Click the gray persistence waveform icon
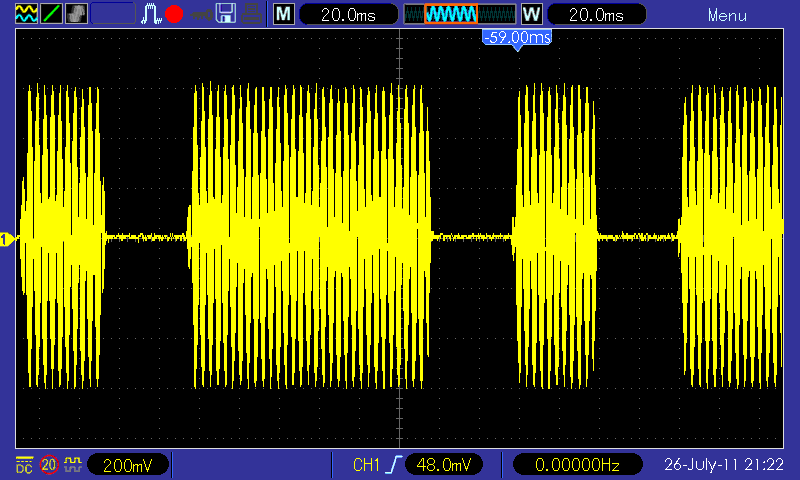This screenshot has width=800, height=480. point(75,14)
